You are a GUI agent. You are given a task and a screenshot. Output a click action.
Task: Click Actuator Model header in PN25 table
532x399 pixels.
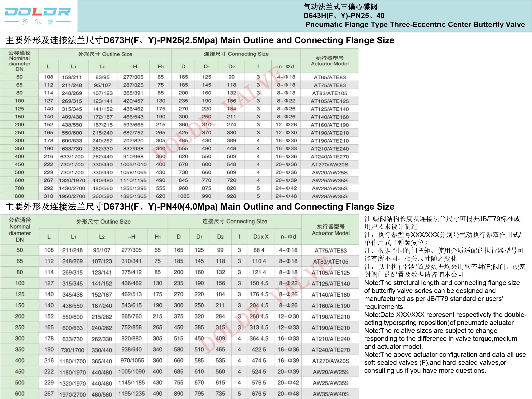tap(329, 61)
